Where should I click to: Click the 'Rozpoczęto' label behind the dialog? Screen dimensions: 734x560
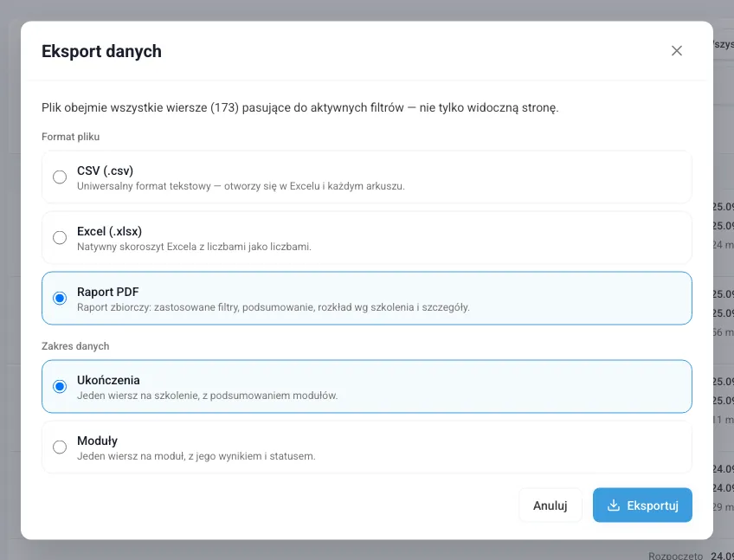tap(675, 556)
